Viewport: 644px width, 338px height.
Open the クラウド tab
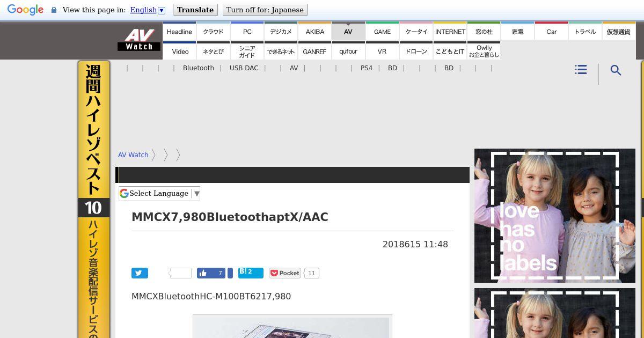[213, 31]
